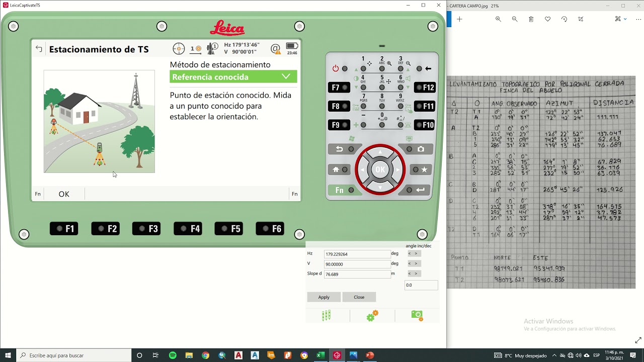
Task: Click the F10 function key
Action: 425,125
